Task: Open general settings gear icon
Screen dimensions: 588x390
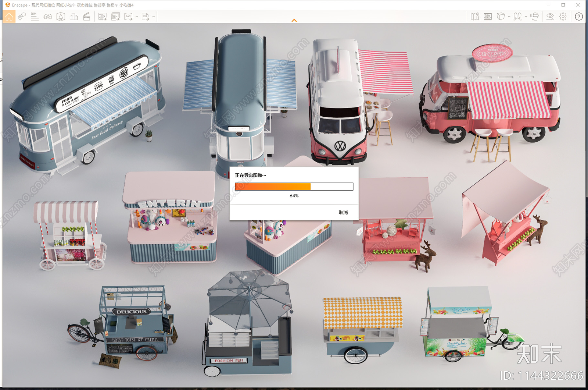Action: (x=563, y=17)
